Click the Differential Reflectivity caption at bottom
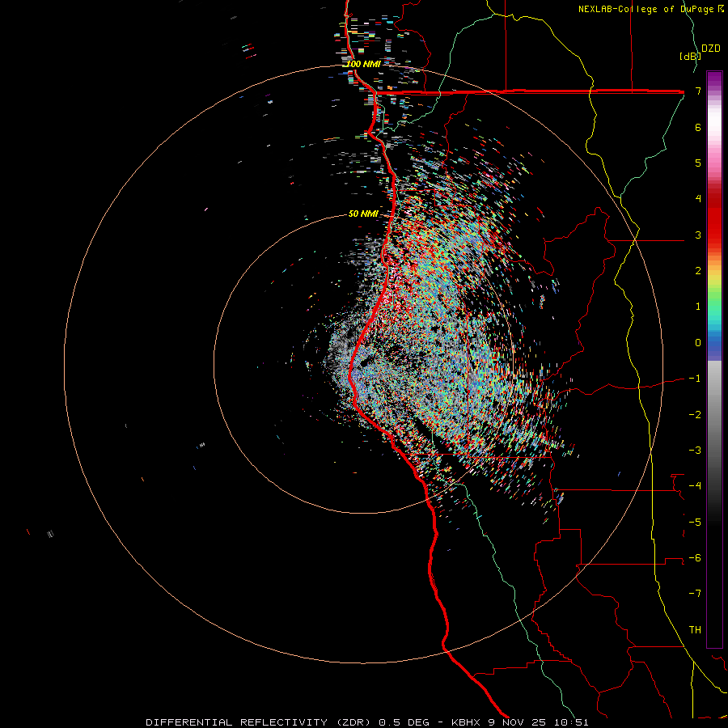728x728 pixels. [367, 722]
